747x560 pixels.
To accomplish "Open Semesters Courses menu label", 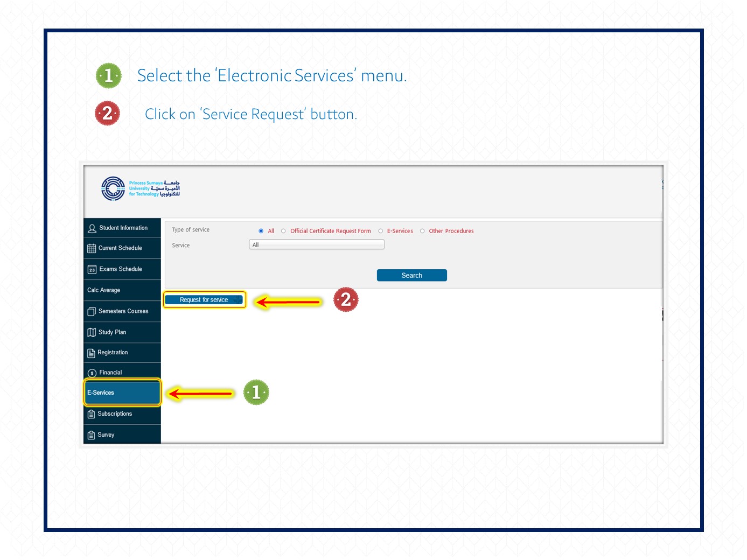I will [x=123, y=311].
